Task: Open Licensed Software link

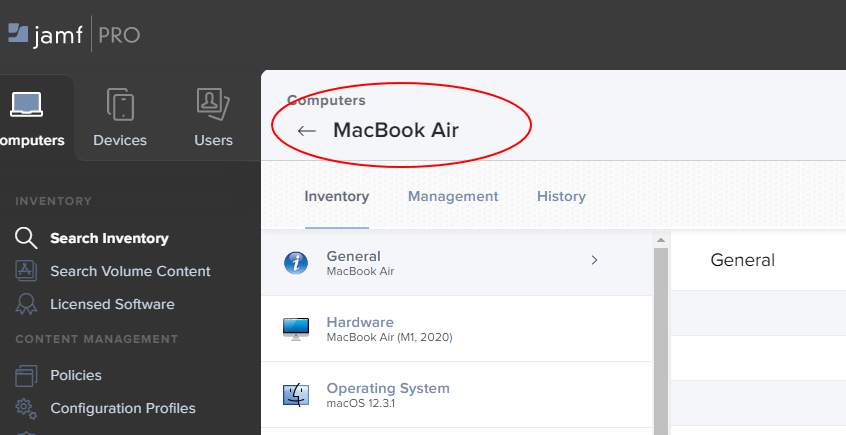Action: click(112, 304)
